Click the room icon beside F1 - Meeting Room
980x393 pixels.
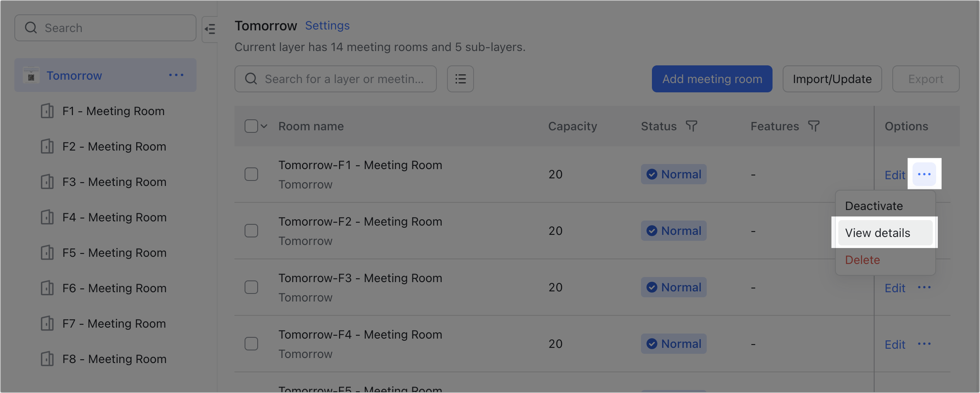(47, 111)
